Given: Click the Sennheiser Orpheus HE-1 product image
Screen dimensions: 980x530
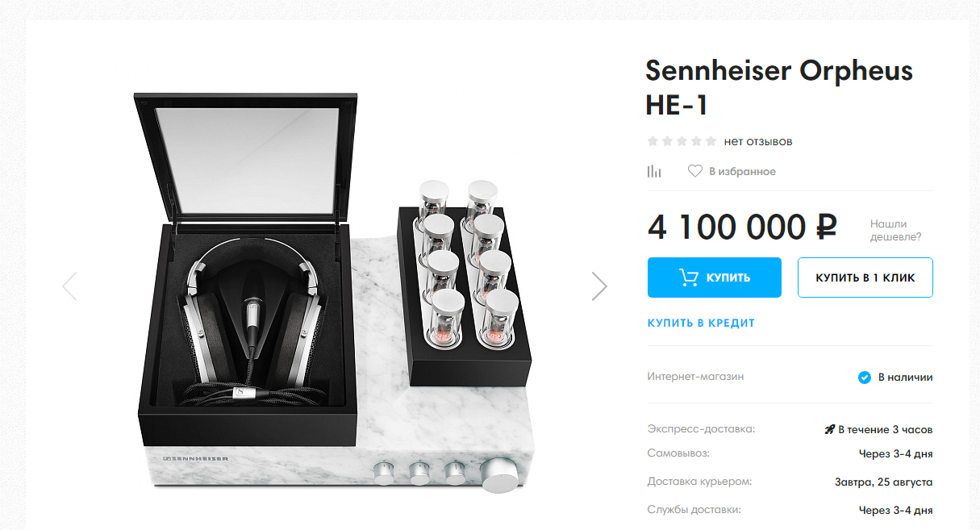Looking at the screenshot, I should pos(334,292).
